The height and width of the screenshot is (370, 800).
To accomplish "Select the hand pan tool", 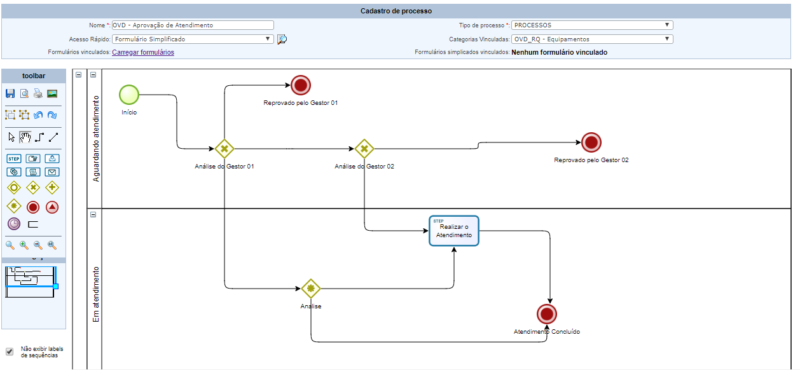I will pyautogui.click(x=25, y=137).
